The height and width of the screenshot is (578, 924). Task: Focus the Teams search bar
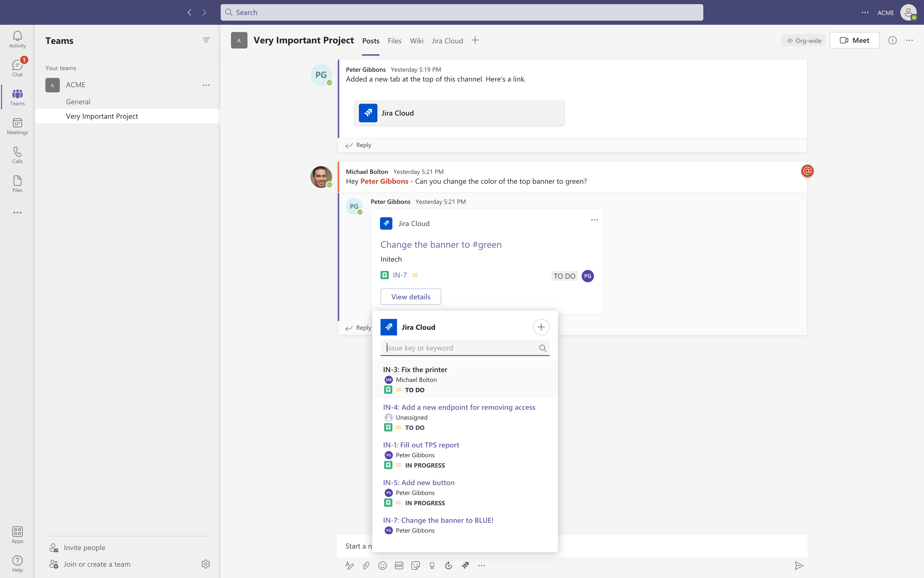tap(462, 12)
